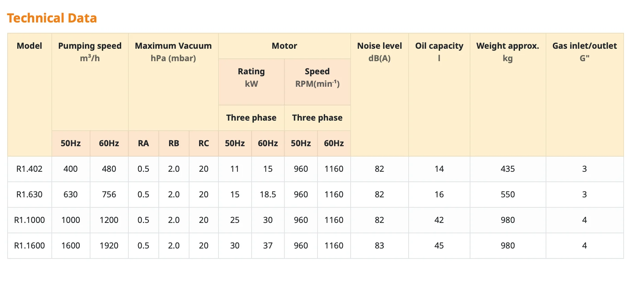Select the R1.1600 model cell
The image size is (644, 282).
click(x=29, y=246)
